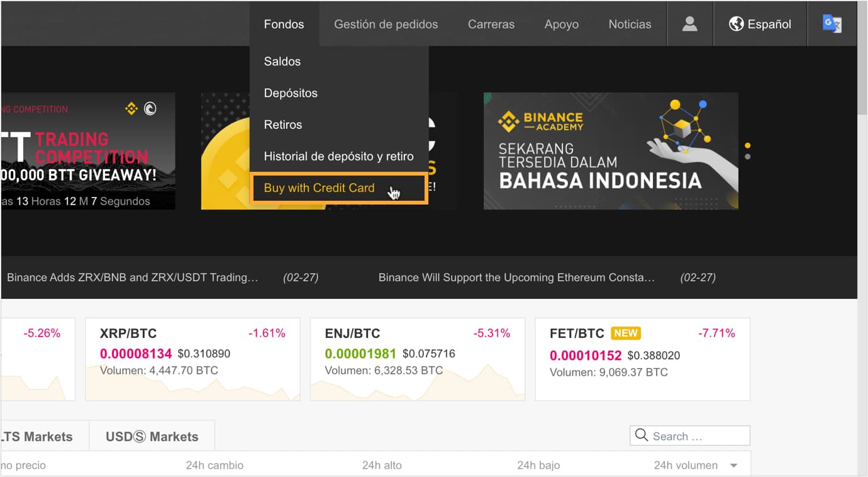The width and height of the screenshot is (868, 477).
Task: Click Volumen: 6,328.53 BTC text
Action: pos(384,371)
